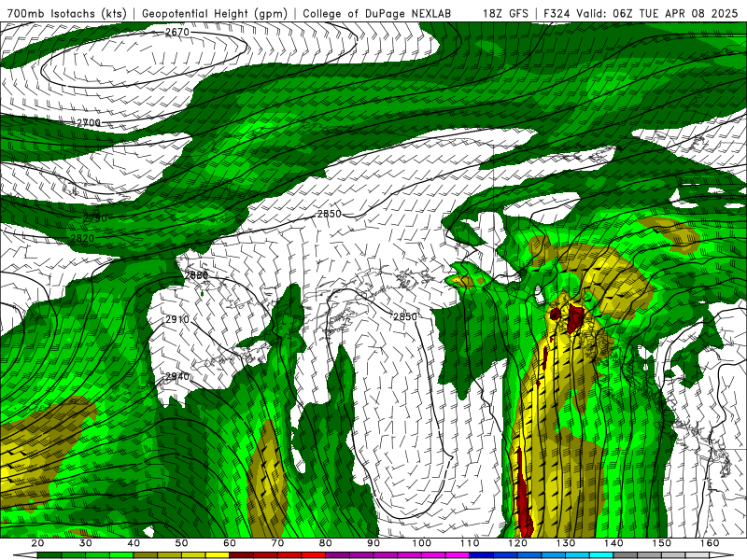Viewport: 747px width, 560px height.
Task: Select the olive legend swatch beginning at 40
Action: point(146,555)
